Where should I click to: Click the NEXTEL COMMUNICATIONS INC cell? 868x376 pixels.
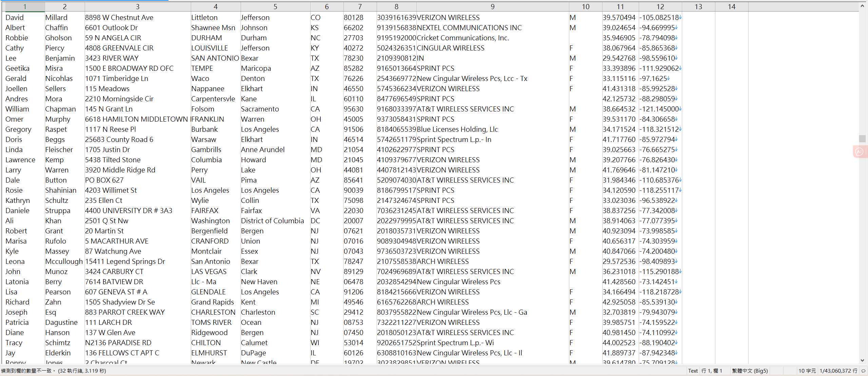pos(469,28)
